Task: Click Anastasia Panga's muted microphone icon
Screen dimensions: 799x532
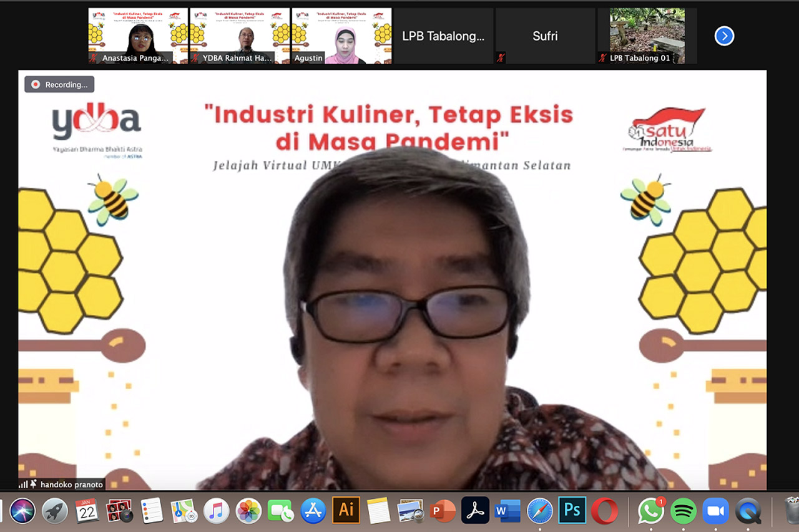Action: (x=94, y=58)
